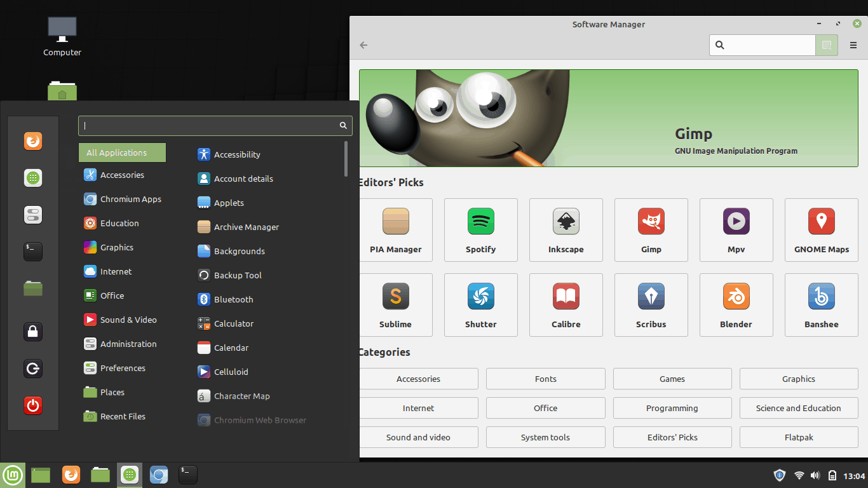
Task: Open Calibre in Editors' Picks
Action: coord(566,305)
